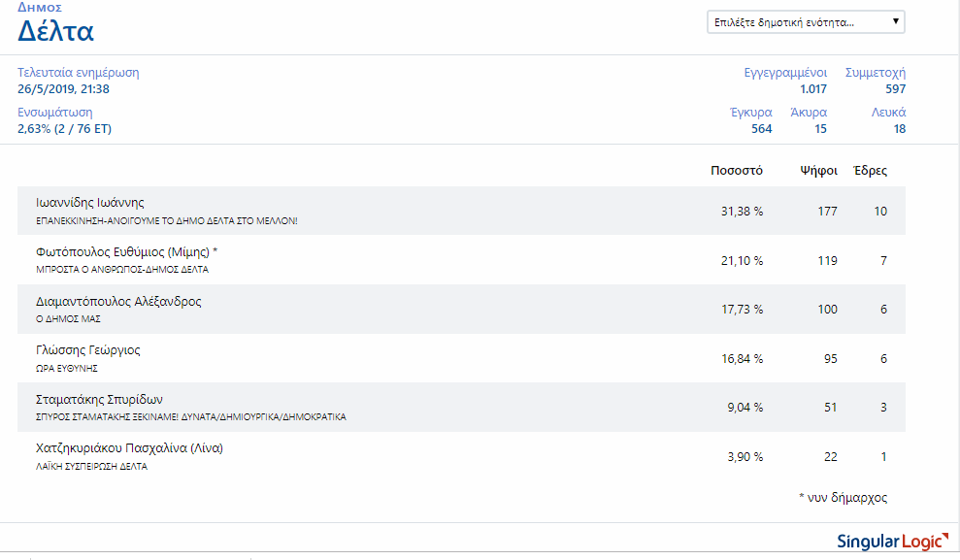Viewport: 960px width, 560px height.
Task: Click the vote count 22
Action: tap(830, 456)
